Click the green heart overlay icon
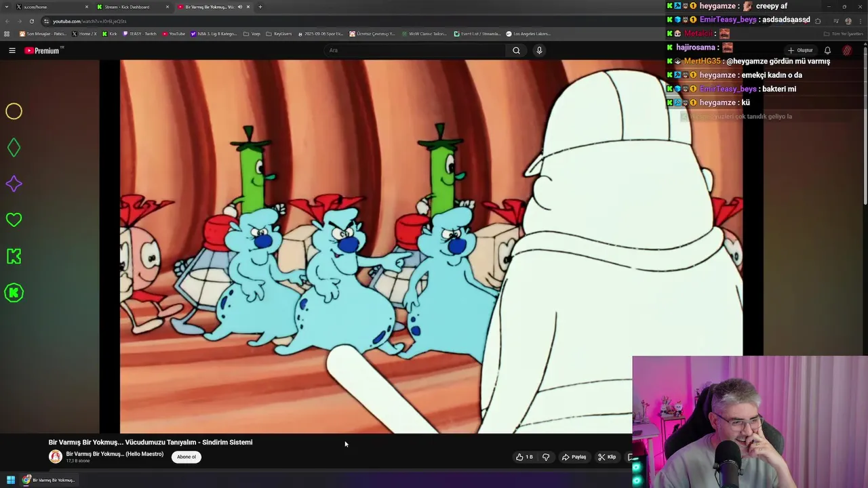868x488 pixels. 14,220
